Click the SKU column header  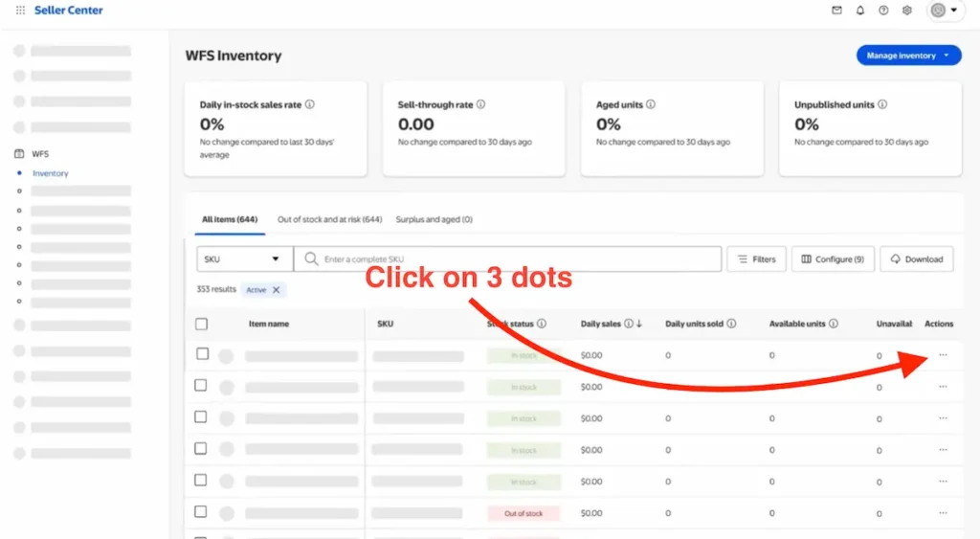[385, 324]
